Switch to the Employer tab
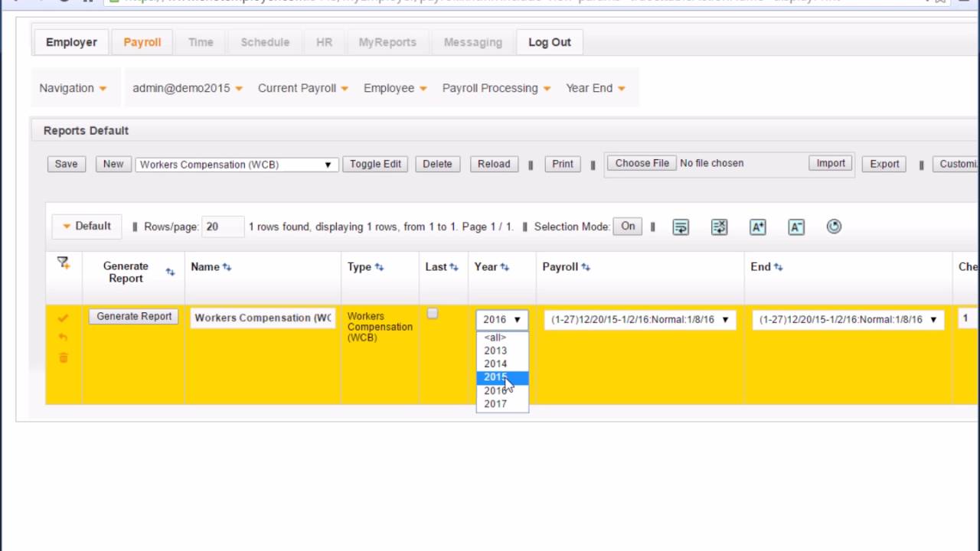The height and width of the screenshot is (551, 980). [71, 42]
